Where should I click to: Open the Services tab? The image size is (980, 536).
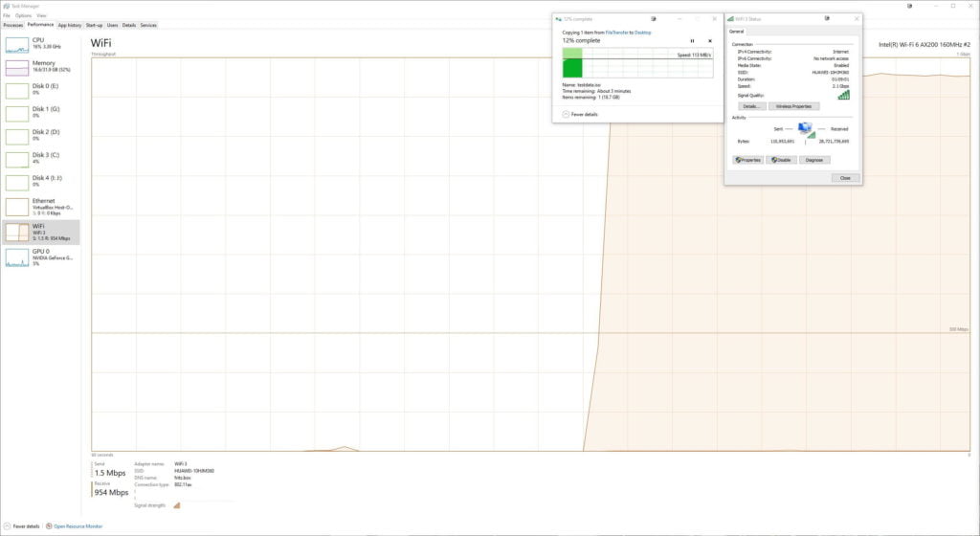click(148, 25)
